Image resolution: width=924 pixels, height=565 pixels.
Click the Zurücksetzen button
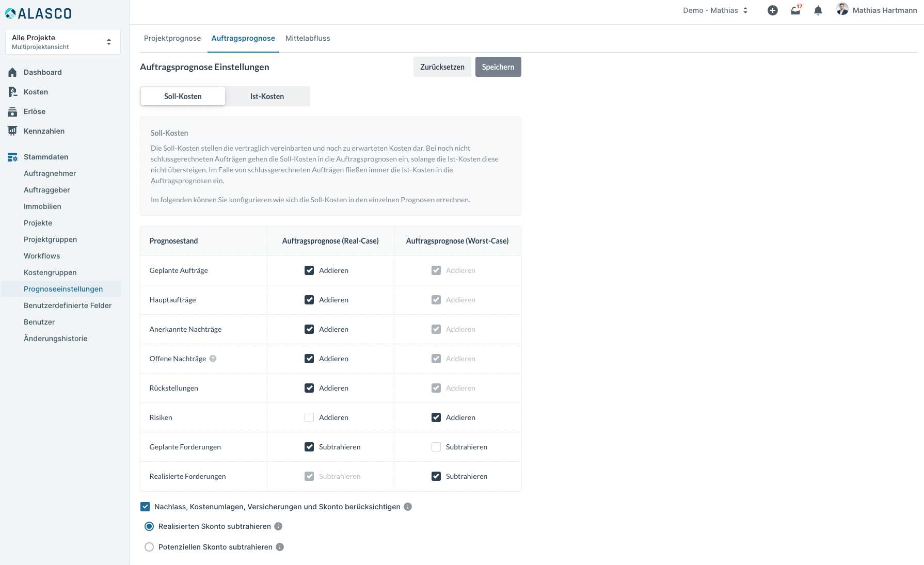click(x=442, y=67)
